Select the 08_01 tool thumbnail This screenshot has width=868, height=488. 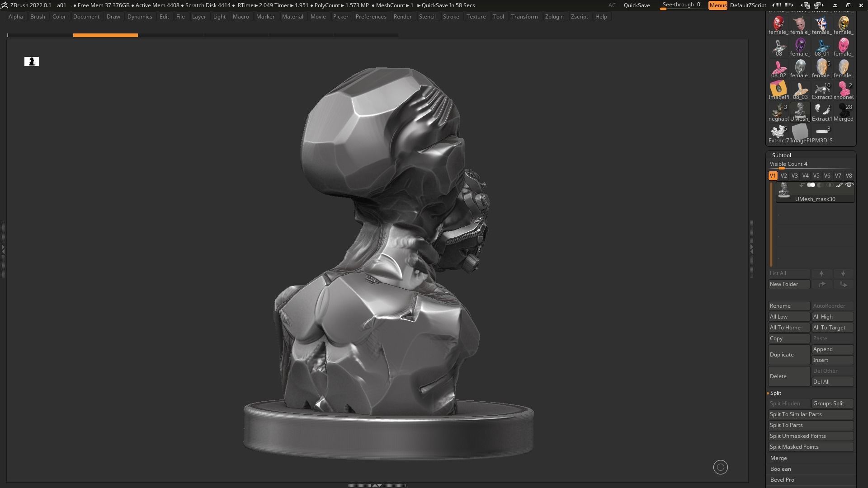(x=821, y=47)
